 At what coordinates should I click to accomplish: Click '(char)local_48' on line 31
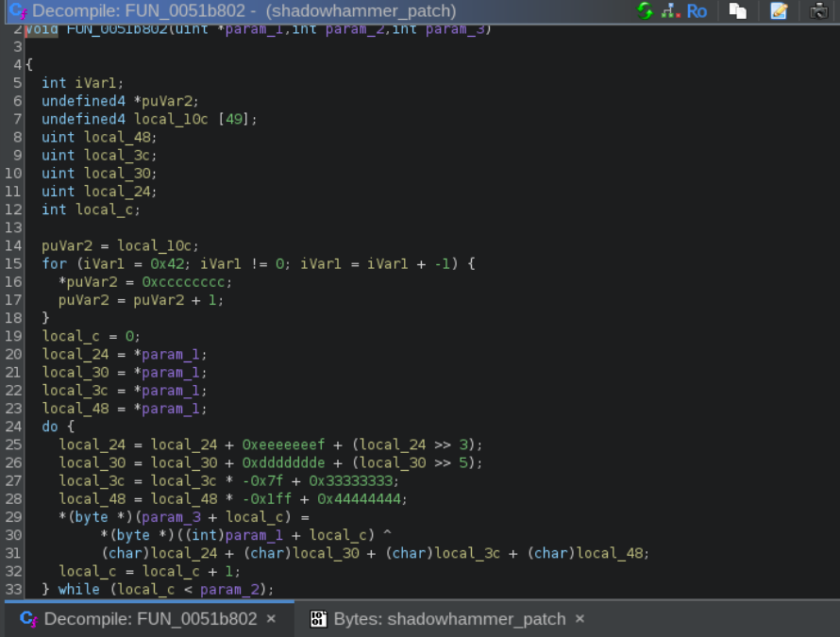(x=585, y=553)
